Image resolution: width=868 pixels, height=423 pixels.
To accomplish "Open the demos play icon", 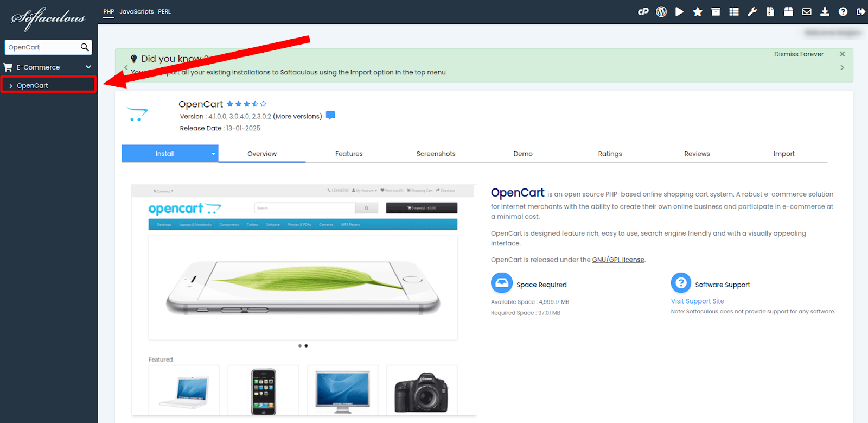I will [x=679, y=11].
